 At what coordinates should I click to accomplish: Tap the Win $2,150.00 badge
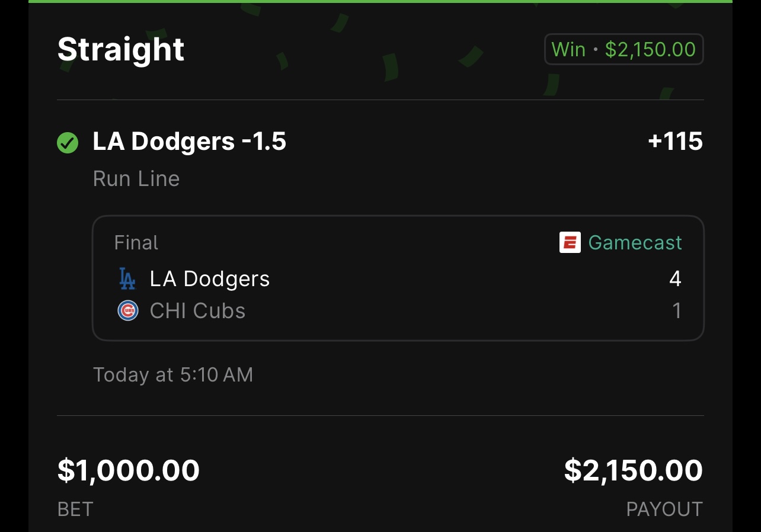(623, 49)
